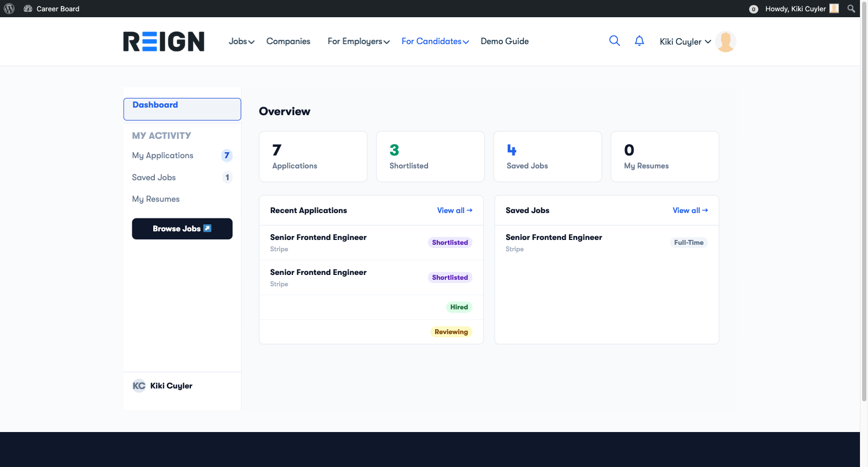Click My Applications count badge 7
This screenshot has width=868, height=467.
[x=227, y=155]
